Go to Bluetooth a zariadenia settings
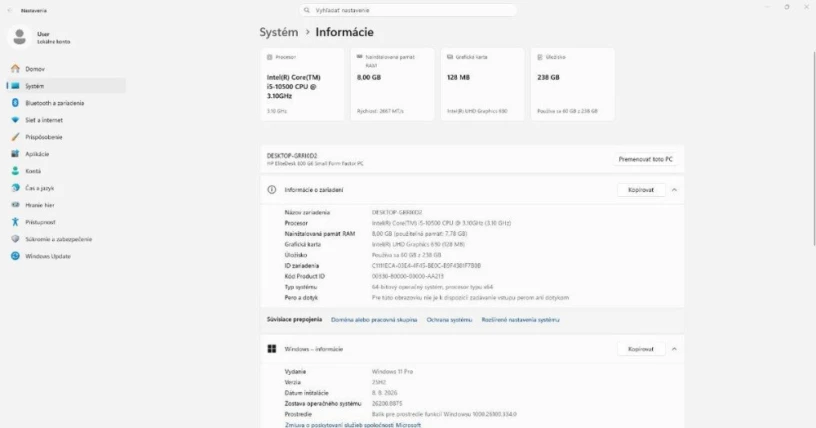 [x=66, y=103]
